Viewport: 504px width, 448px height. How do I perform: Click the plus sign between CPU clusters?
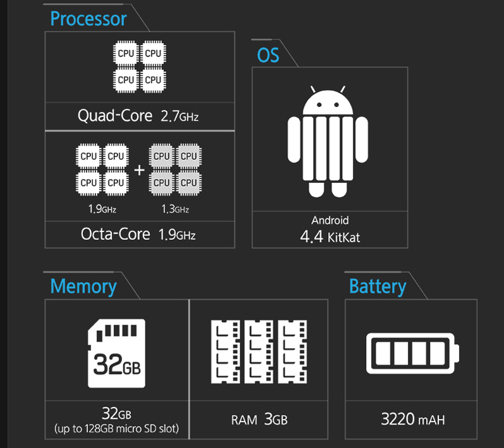tap(139, 170)
